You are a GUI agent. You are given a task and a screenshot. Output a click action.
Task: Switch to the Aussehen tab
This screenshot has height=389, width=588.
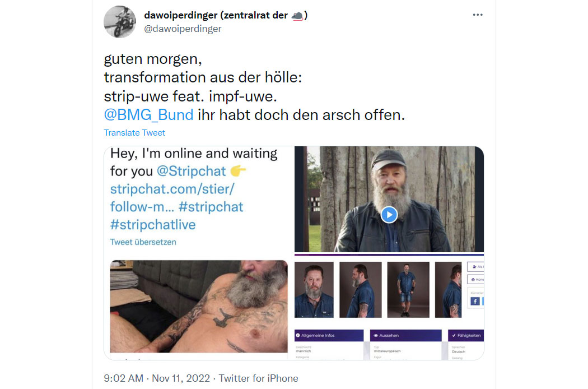click(406, 335)
